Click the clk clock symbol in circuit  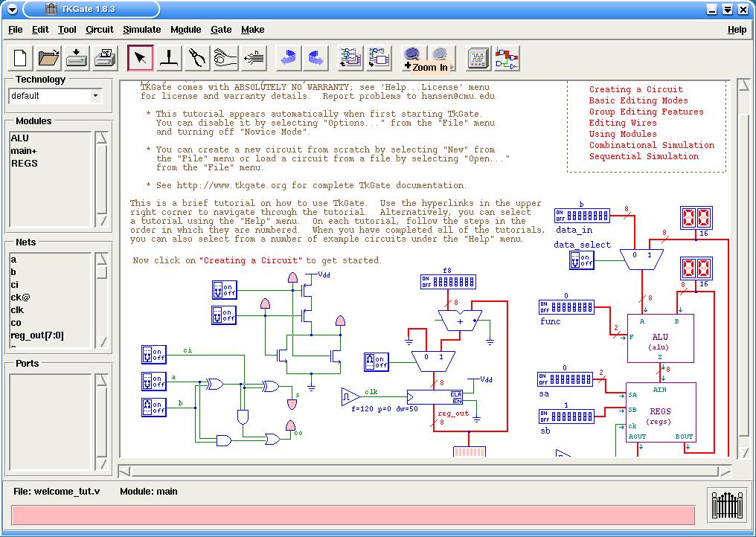point(350,396)
